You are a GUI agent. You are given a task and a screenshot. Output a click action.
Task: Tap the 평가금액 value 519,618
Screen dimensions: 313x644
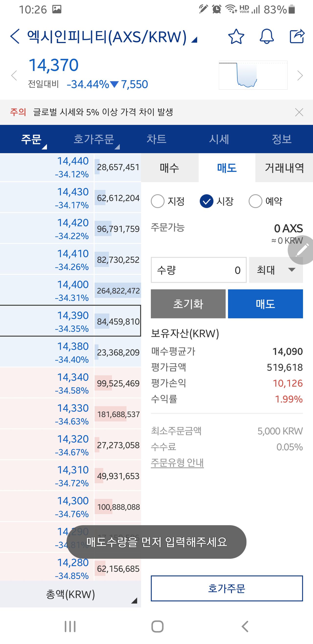[285, 367]
